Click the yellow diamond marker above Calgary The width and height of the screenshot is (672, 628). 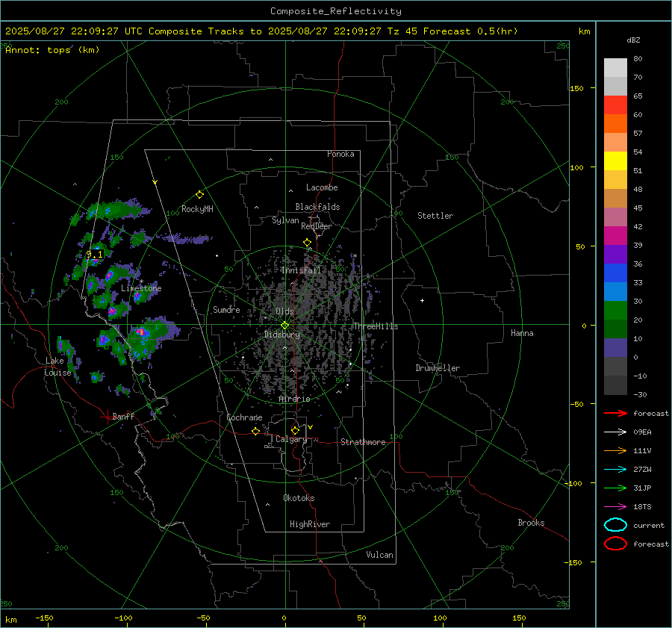coord(295,430)
